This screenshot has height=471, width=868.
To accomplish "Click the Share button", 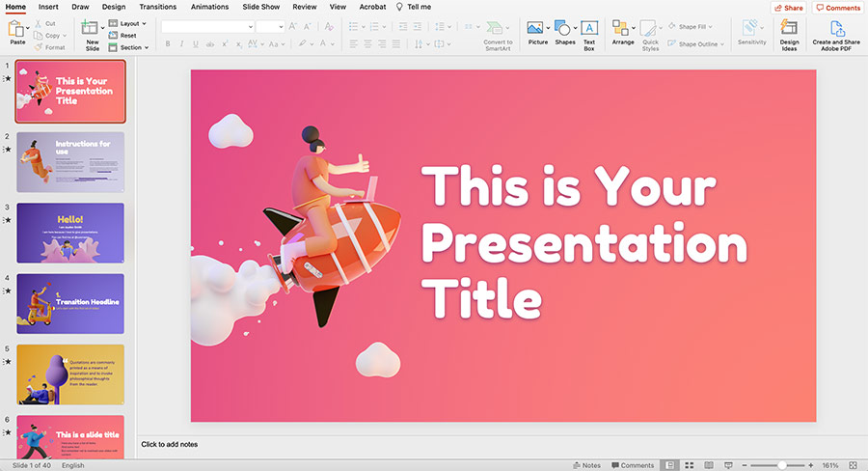I will point(788,8).
